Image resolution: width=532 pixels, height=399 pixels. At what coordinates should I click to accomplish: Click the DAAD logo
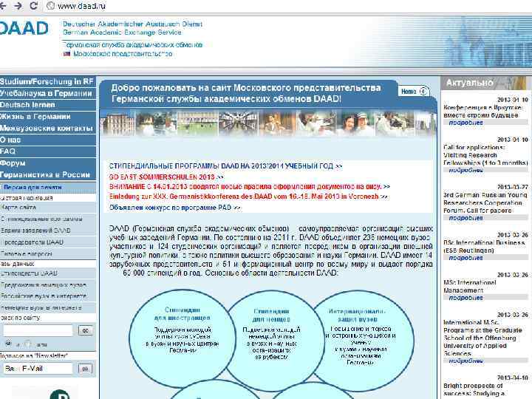(24, 28)
